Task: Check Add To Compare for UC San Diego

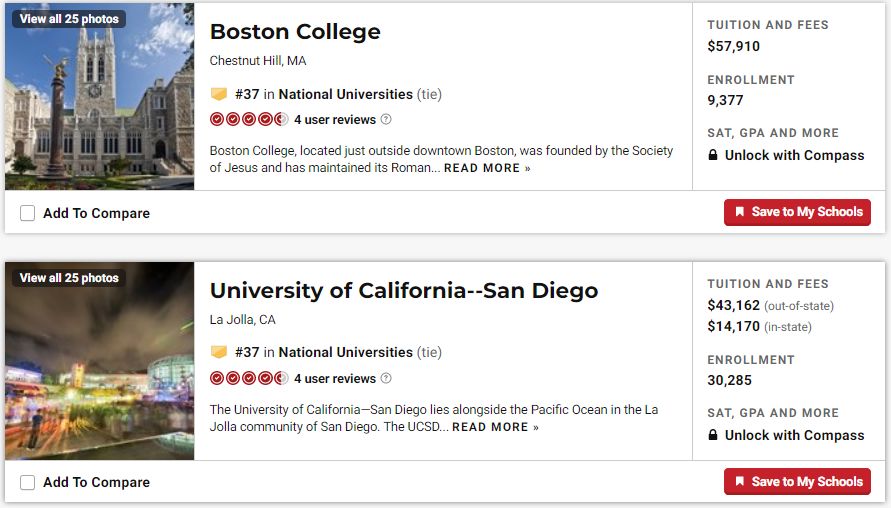Action: point(27,482)
